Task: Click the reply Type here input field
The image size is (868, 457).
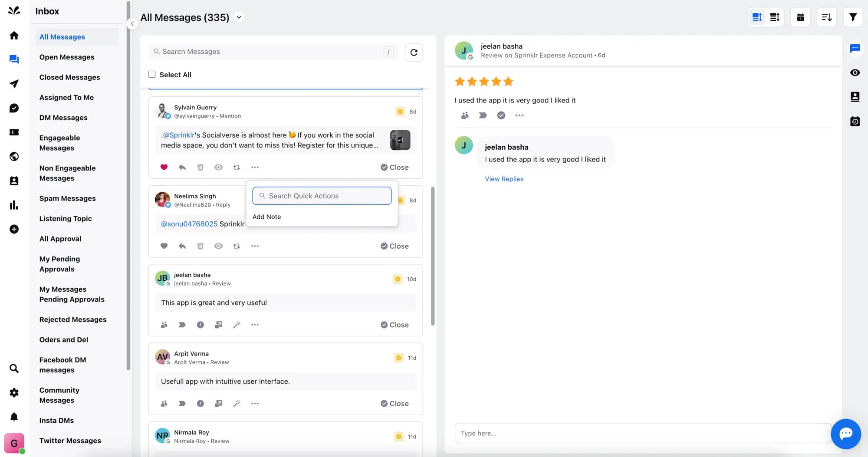Action: [x=608, y=433]
